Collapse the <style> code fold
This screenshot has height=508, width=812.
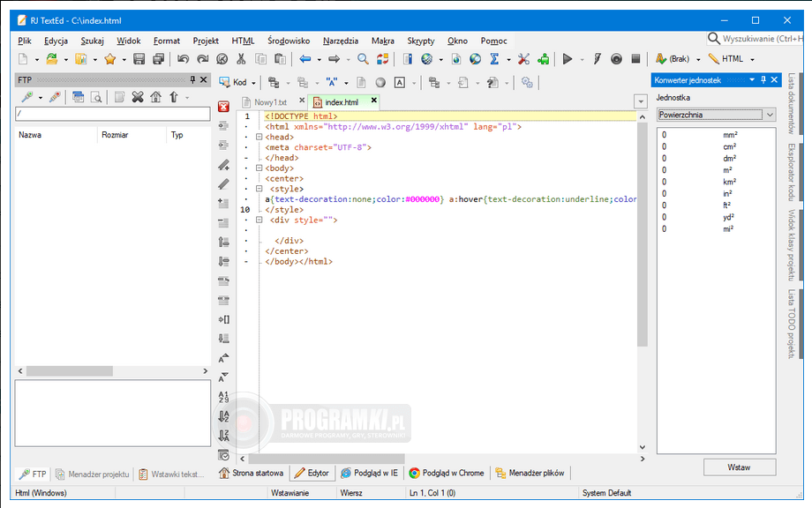pos(259,189)
